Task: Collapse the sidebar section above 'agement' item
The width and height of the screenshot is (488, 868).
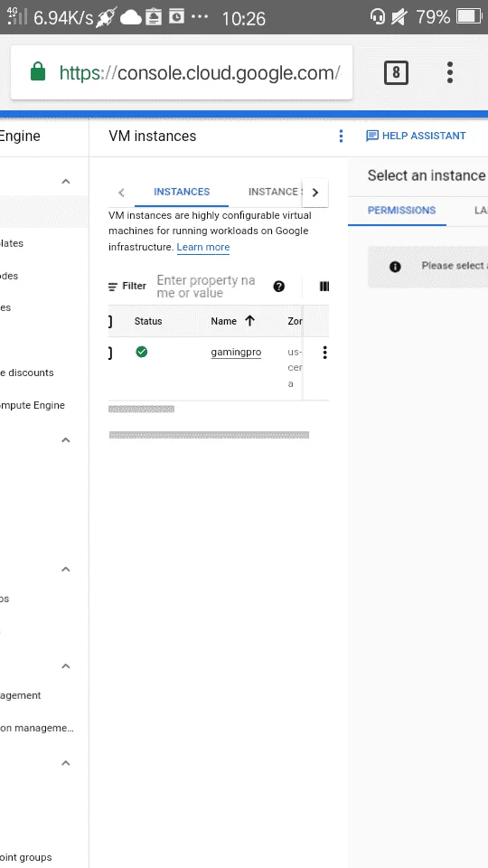Action: (x=66, y=666)
